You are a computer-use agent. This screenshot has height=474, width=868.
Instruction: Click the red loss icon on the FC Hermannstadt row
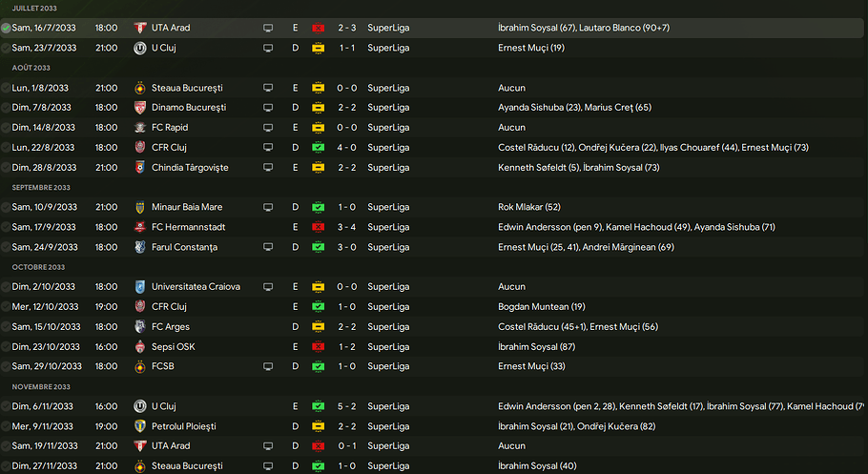point(319,227)
